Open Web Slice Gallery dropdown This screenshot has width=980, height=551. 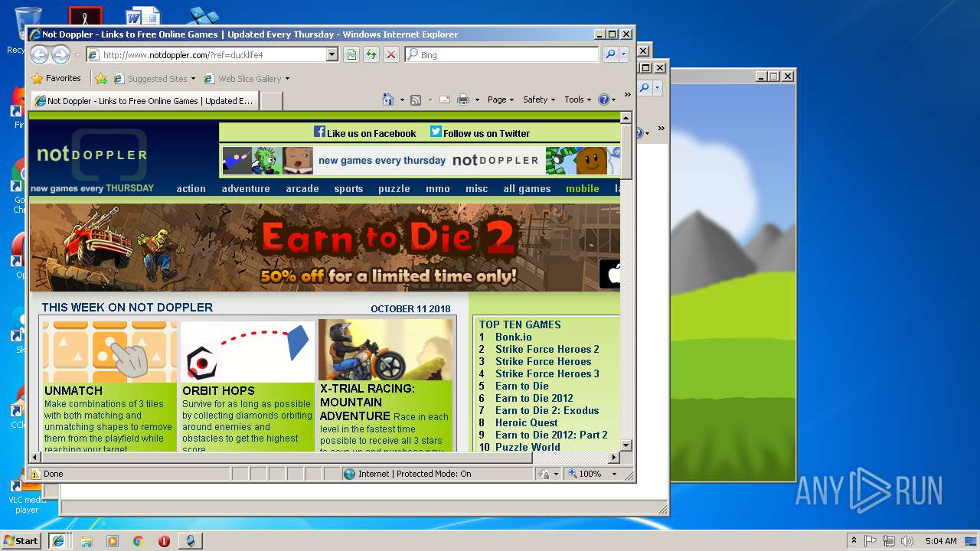(247, 78)
